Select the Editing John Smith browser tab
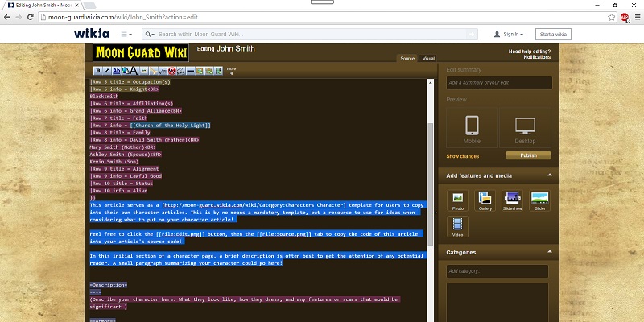 pyautogui.click(x=43, y=6)
